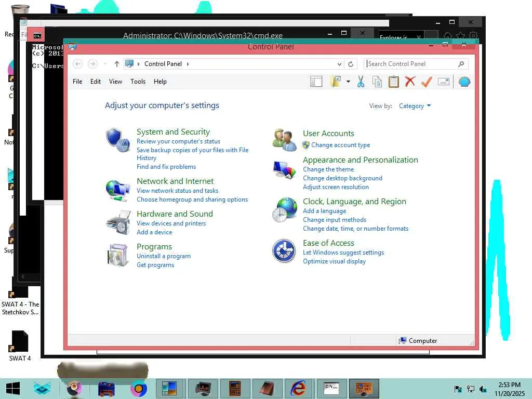Click Change the theme link
532x399 pixels.
coord(328,169)
